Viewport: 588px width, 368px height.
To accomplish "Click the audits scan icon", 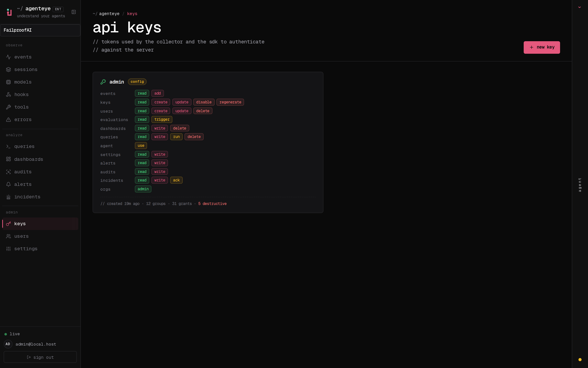I will point(8,172).
